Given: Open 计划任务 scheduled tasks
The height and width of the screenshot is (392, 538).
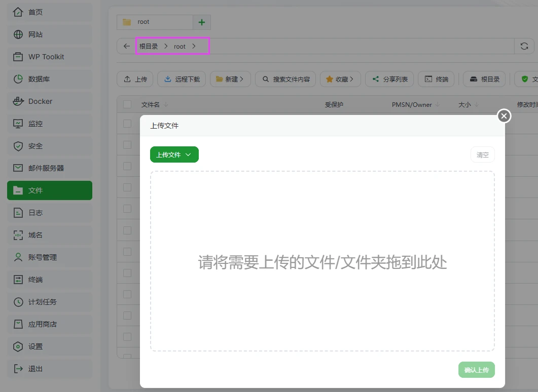Looking at the screenshot, I should point(49,302).
